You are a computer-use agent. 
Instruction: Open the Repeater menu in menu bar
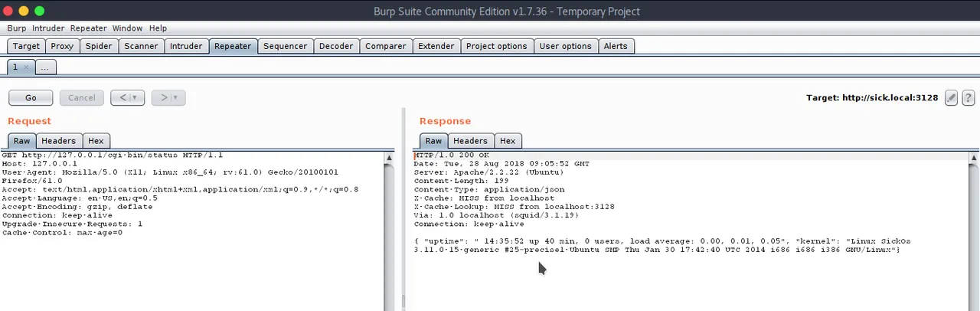(x=88, y=28)
